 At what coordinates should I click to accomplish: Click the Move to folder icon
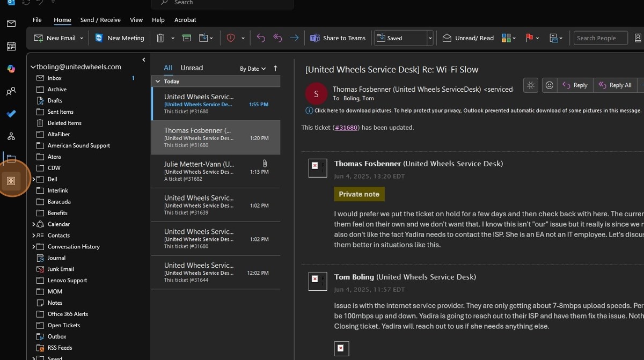203,38
